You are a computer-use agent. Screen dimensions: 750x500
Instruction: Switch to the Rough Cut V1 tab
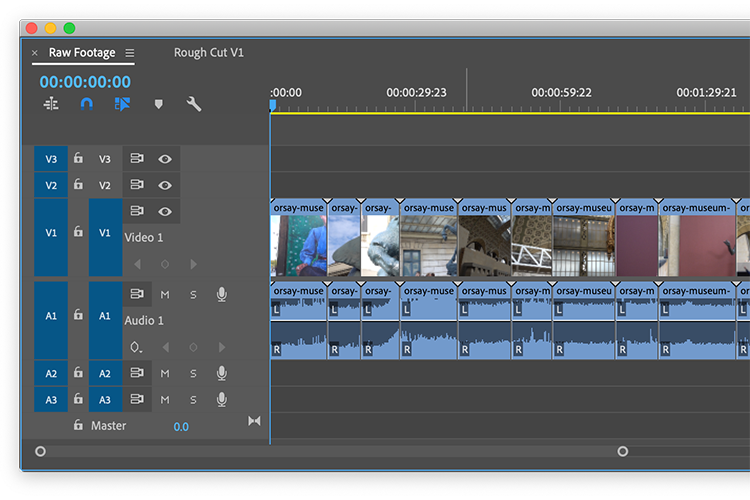(x=208, y=53)
